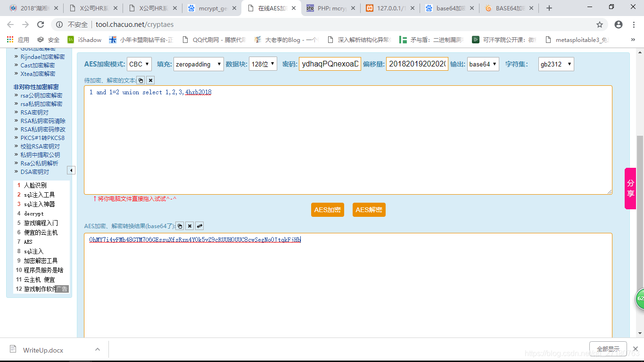The width and height of the screenshot is (644, 362).
Task: Open the 分享 share side button
Action: point(630,189)
